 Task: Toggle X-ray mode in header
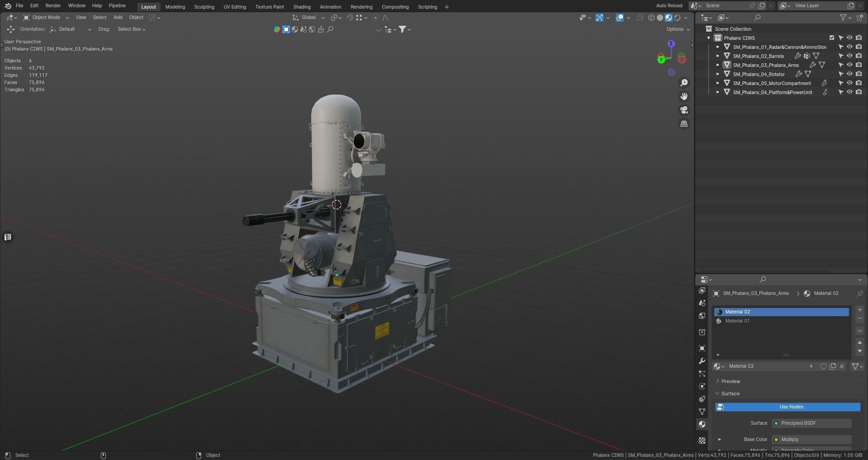(x=640, y=18)
